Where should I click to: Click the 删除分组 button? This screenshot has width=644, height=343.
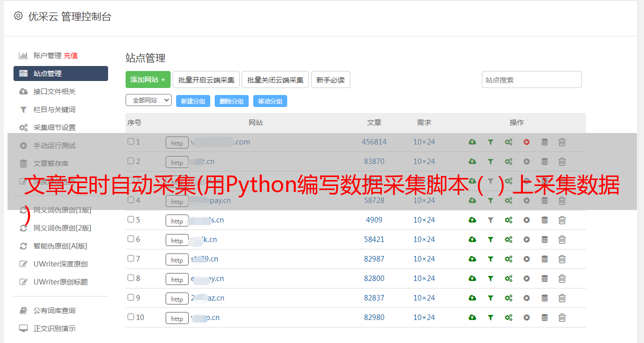pyautogui.click(x=232, y=101)
